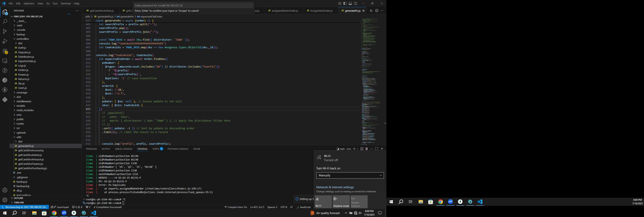Toggle primary side bar visibility
Image resolution: width=644 pixels, height=217 pixels.
click(345, 3)
